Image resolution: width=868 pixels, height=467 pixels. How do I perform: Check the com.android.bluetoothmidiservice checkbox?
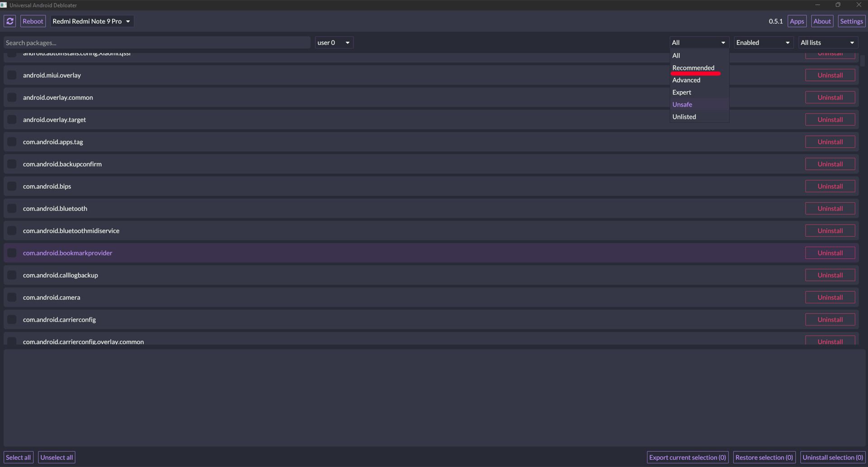[x=12, y=230]
